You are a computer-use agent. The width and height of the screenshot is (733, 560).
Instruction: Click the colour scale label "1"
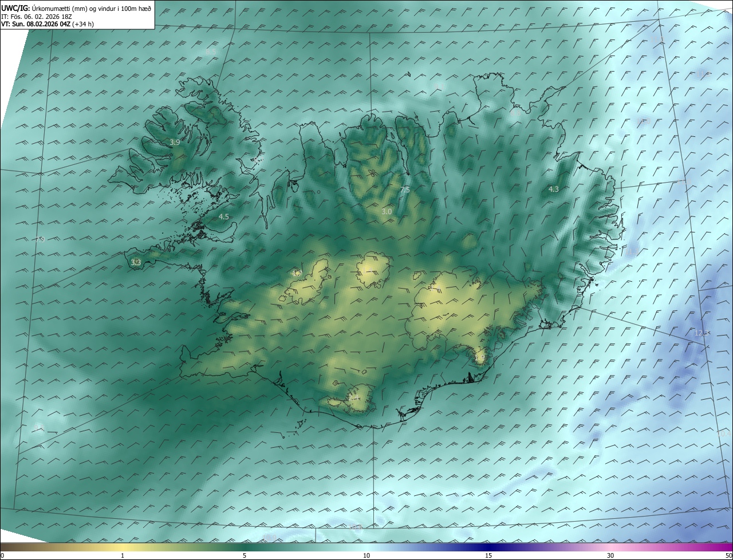[x=123, y=555]
